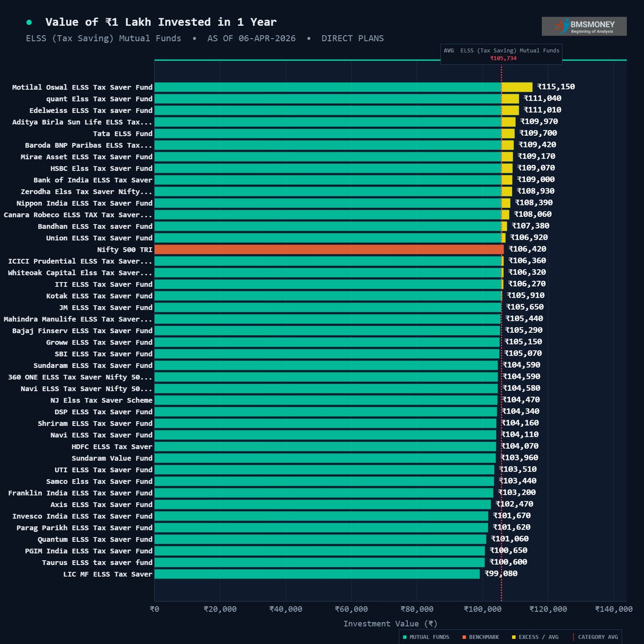
Task: Click the value ₹115,150
Action: [x=556, y=86]
